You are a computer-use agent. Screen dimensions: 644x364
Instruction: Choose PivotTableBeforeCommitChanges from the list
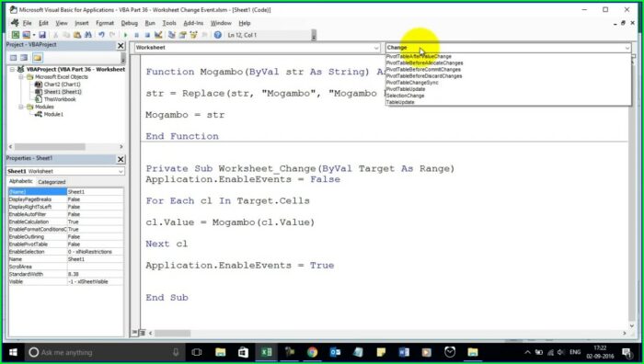pyautogui.click(x=423, y=70)
